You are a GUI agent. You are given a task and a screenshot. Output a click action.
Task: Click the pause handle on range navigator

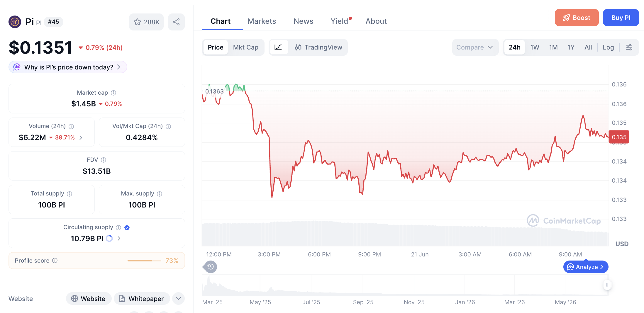pos(607,285)
